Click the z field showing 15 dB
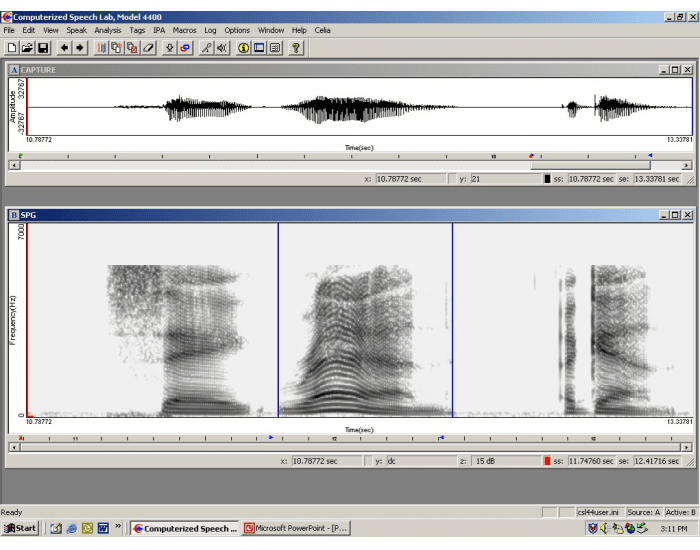Image resolution: width=700 pixels, height=550 pixels. click(x=506, y=461)
